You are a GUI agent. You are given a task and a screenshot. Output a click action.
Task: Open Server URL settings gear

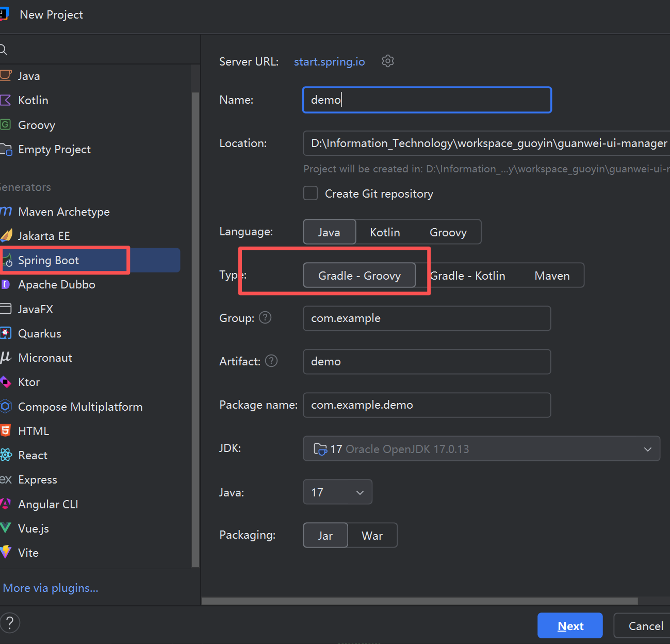coord(388,61)
